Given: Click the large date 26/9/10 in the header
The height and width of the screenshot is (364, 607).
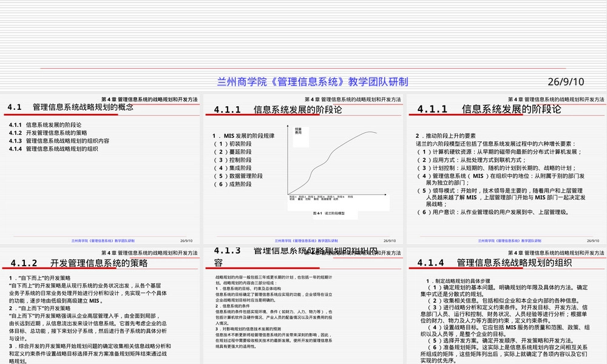Looking at the screenshot, I should pos(566,82).
